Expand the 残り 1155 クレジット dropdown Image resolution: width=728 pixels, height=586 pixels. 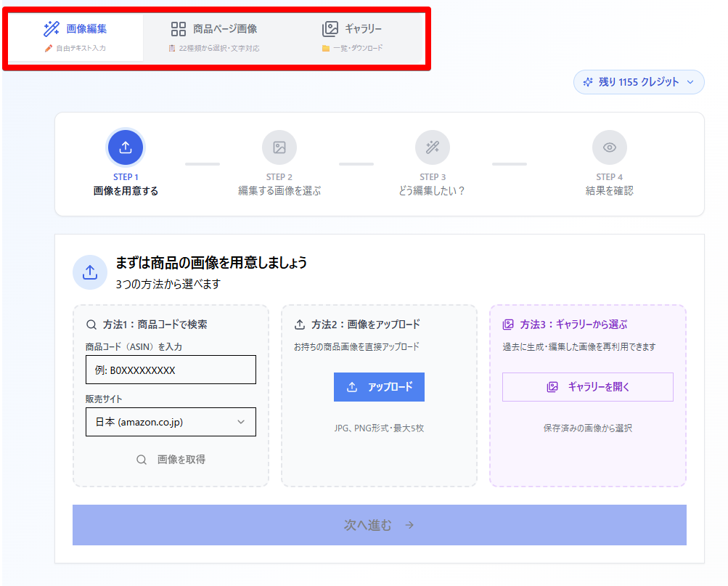tap(639, 82)
